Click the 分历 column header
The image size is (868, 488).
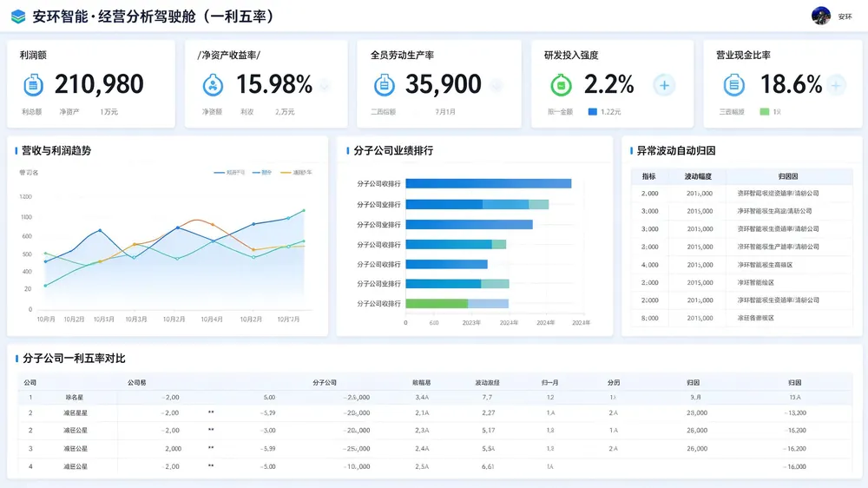point(614,383)
